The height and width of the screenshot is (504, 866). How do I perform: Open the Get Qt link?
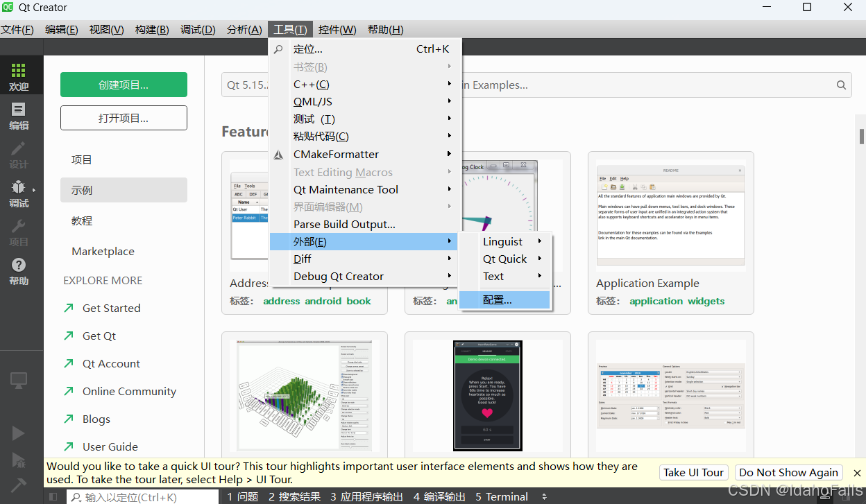tap(99, 336)
